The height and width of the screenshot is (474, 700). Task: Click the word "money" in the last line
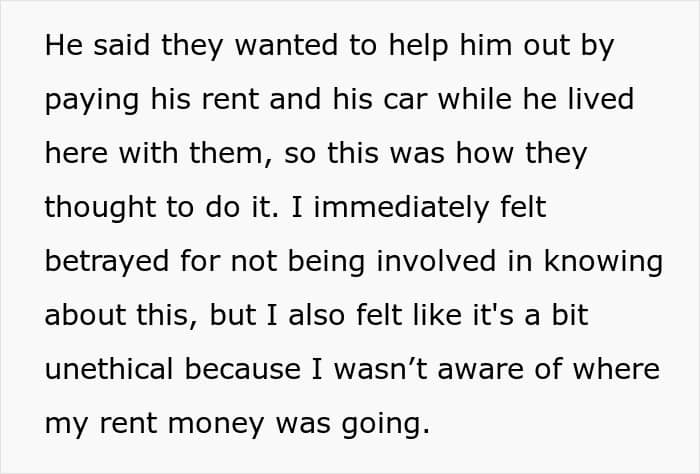click(x=216, y=425)
